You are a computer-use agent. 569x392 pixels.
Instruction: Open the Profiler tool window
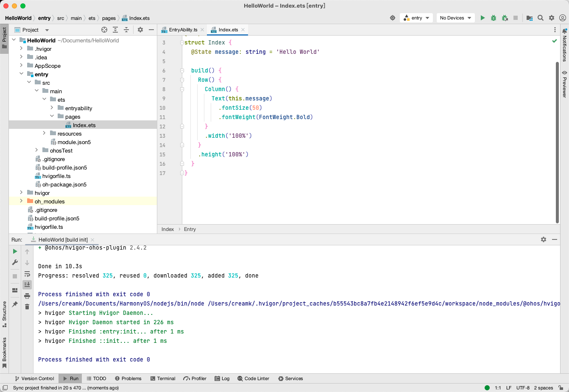coord(195,378)
